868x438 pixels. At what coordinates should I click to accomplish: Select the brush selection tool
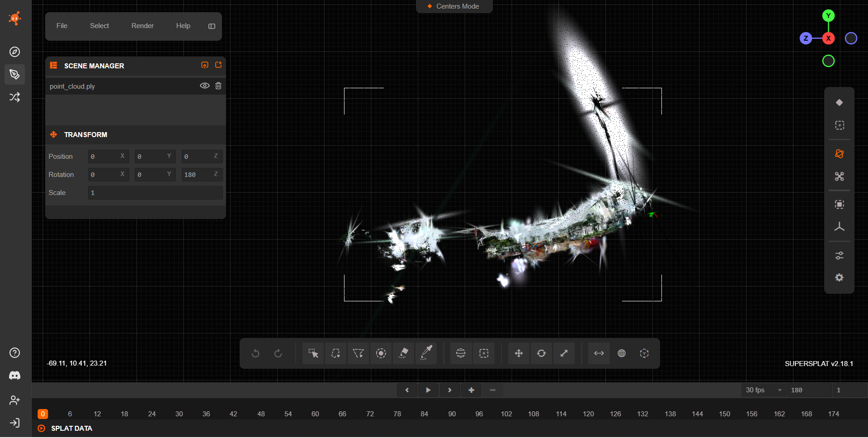[x=381, y=353]
